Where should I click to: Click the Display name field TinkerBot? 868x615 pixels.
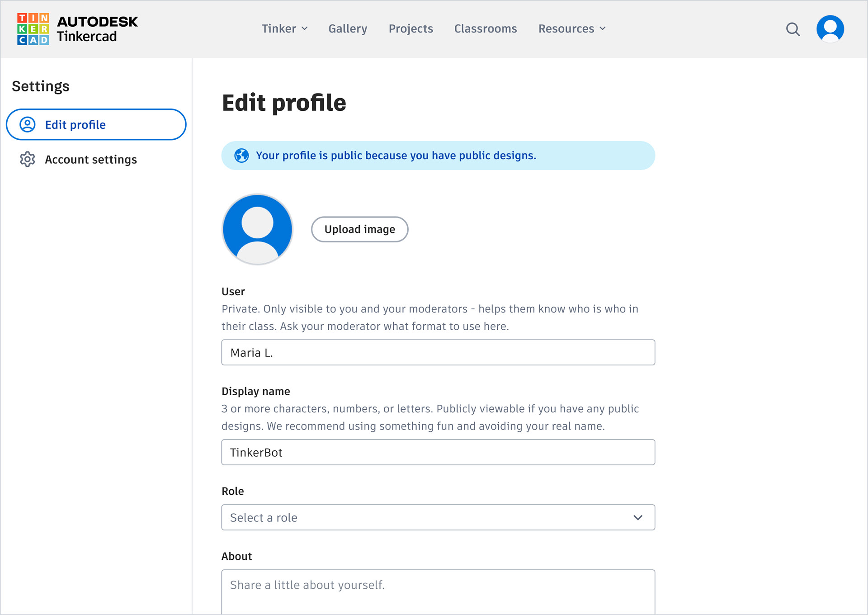438,452
